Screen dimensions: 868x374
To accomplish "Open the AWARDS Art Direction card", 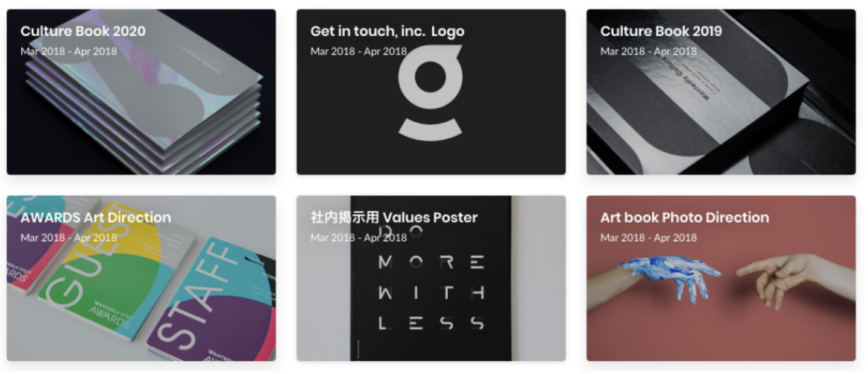I will (x=141, y=278).
